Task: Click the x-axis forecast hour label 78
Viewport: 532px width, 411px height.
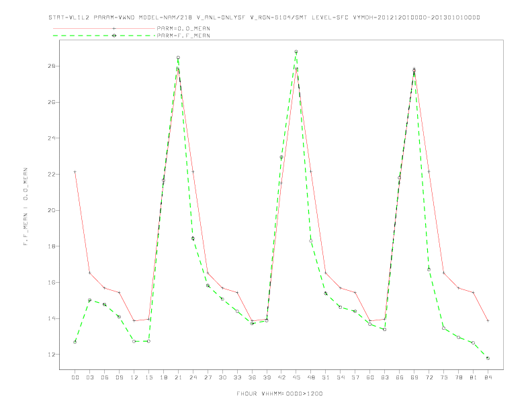Action: (x=458, y=377)
